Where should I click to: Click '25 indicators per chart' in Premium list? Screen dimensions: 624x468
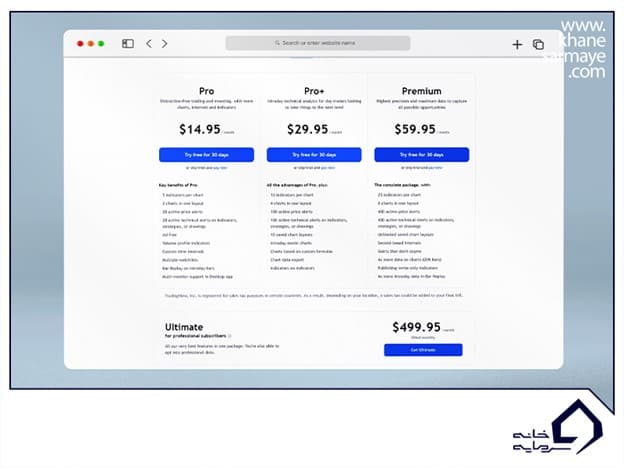pos(399,195)
